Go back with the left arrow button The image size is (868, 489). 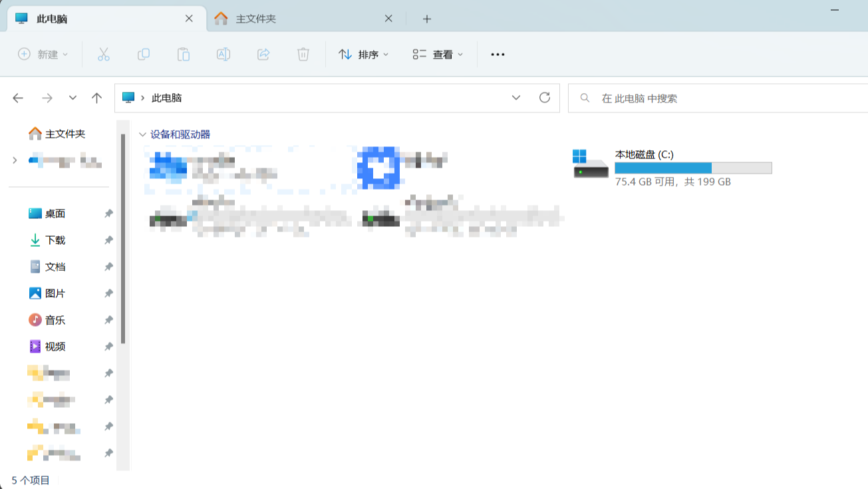coord(18,98)
